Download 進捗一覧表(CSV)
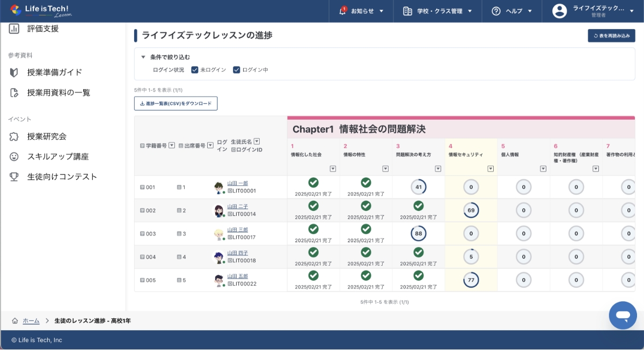This screenshot has width=644, height=350. pos(175,104)
